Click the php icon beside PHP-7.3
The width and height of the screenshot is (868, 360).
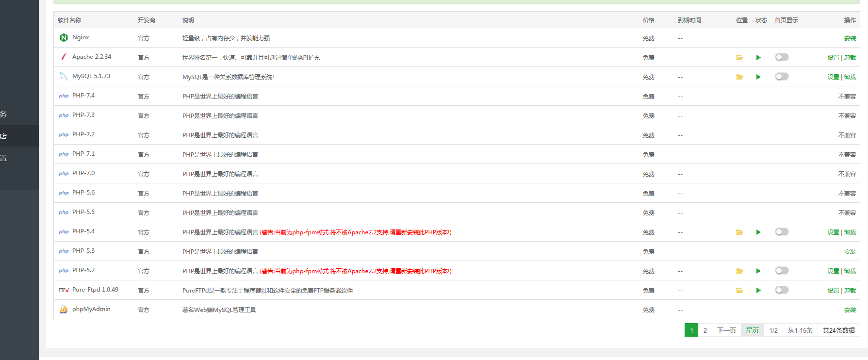tap(64, 115)
